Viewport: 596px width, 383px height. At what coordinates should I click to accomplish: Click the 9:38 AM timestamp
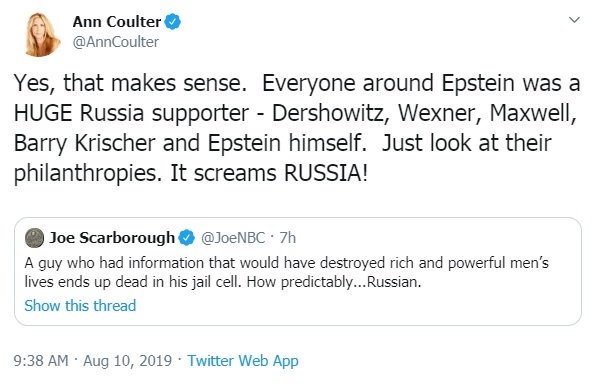pos(41,361)
